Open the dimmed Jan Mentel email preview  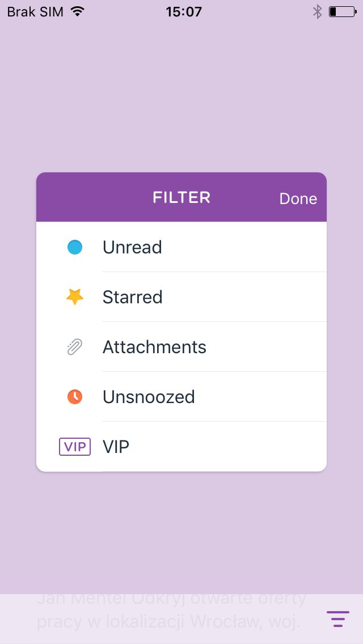tap(171, 611)
